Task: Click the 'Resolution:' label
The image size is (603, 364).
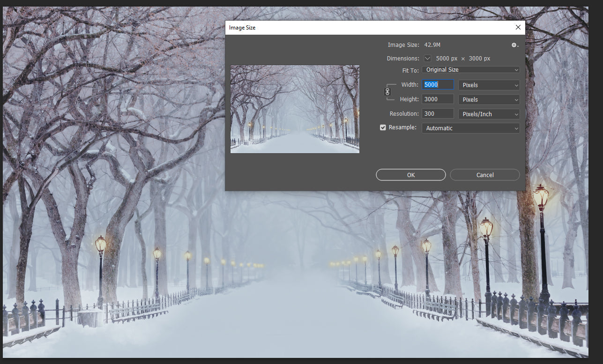Action: click(404, 114)
